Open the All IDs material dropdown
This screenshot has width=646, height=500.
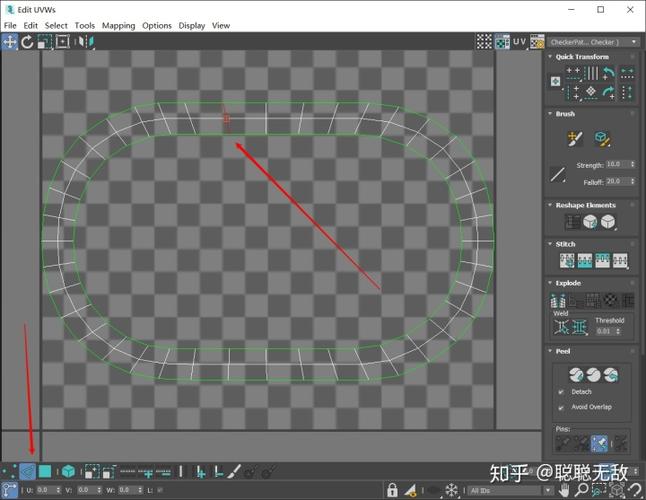tap(511, 491)
